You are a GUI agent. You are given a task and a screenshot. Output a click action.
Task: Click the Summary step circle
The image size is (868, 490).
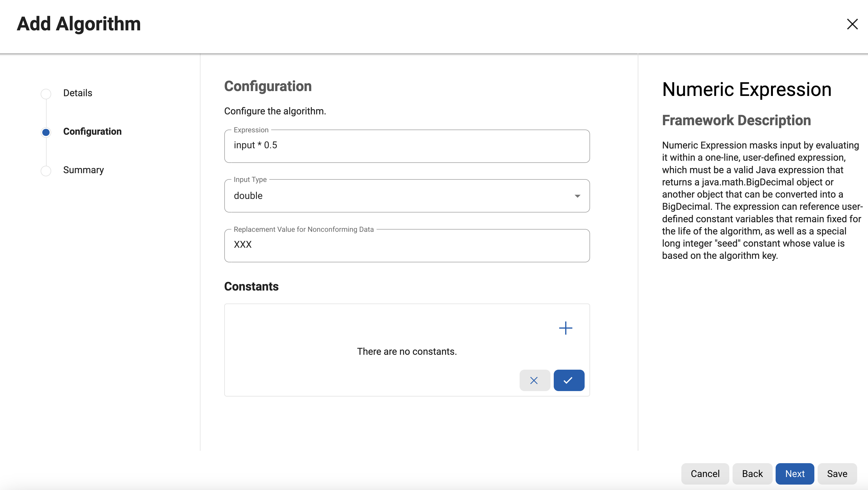pos(46,170)
